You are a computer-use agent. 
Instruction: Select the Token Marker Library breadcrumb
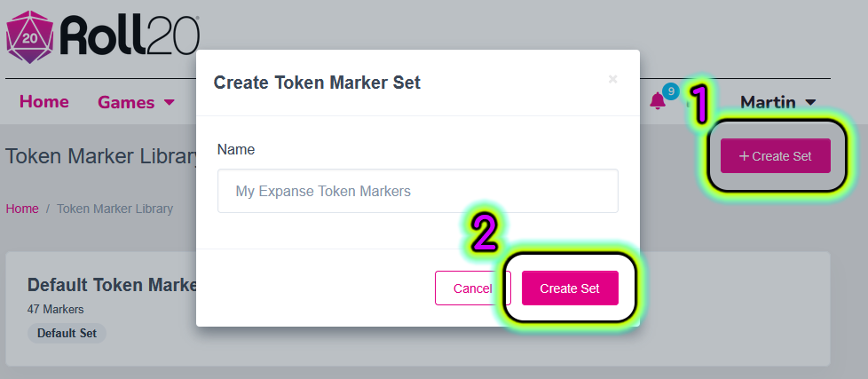[x=114, y=209]
